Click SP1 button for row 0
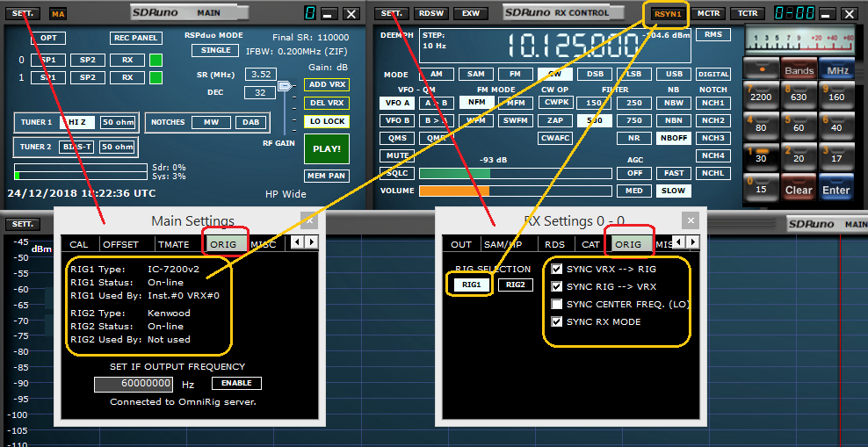868x447 pixels. (48, 60)
